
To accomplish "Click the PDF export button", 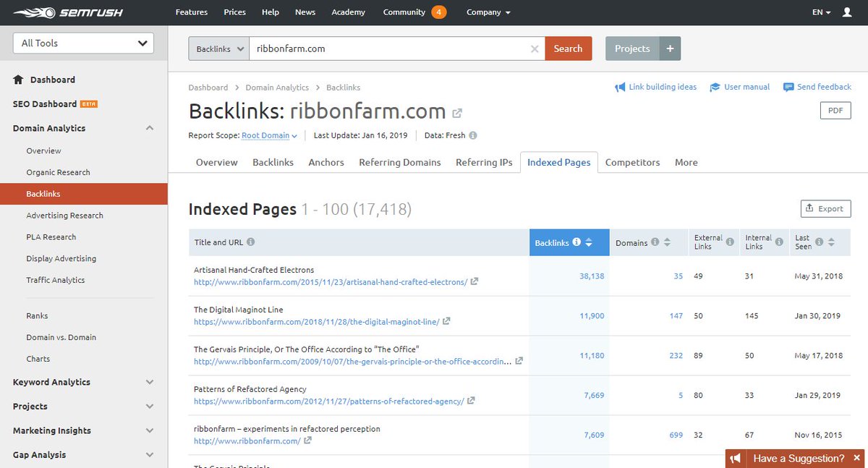I will click(x=835, y=111).
